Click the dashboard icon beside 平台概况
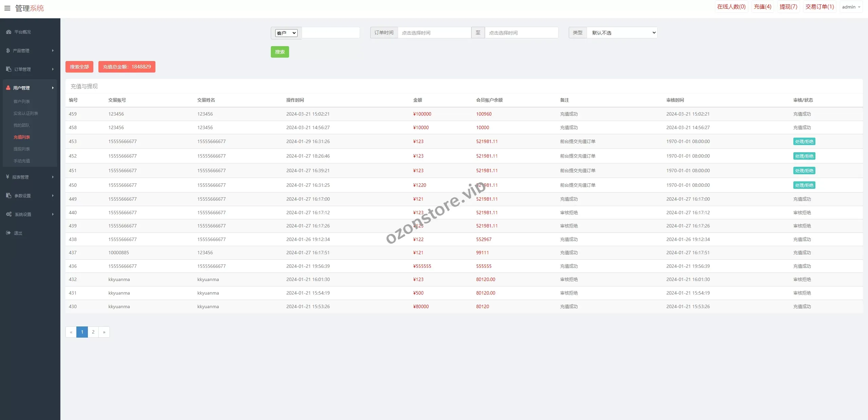Image resolution: width=868 pixels, height=420 pixels. click(x=9, y=32)
